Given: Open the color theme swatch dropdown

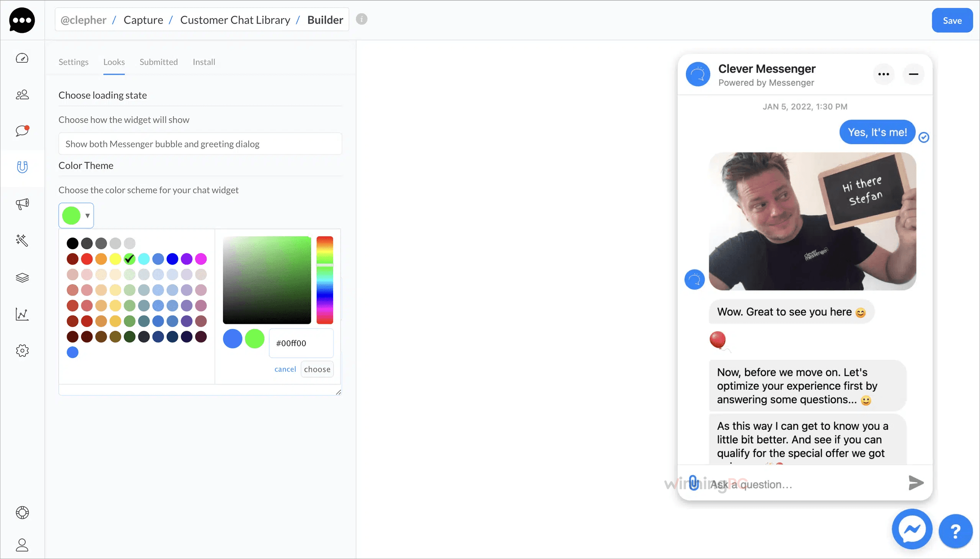Looking at the screenshot, I should (x=76, y=215).
